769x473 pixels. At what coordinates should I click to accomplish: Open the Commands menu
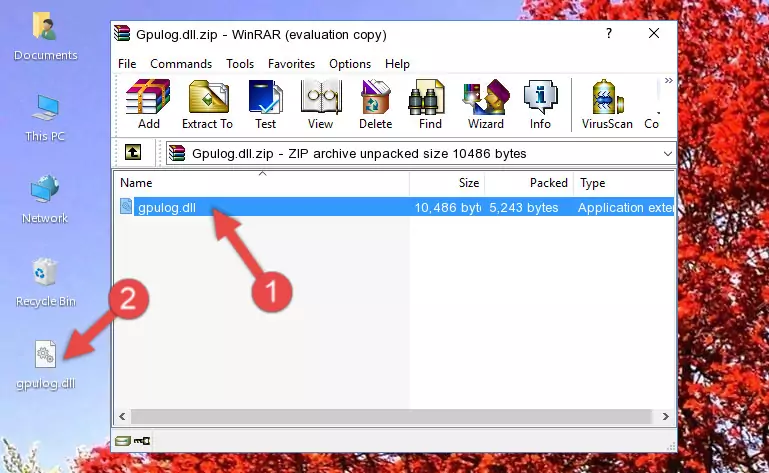(x=181, y=64)
